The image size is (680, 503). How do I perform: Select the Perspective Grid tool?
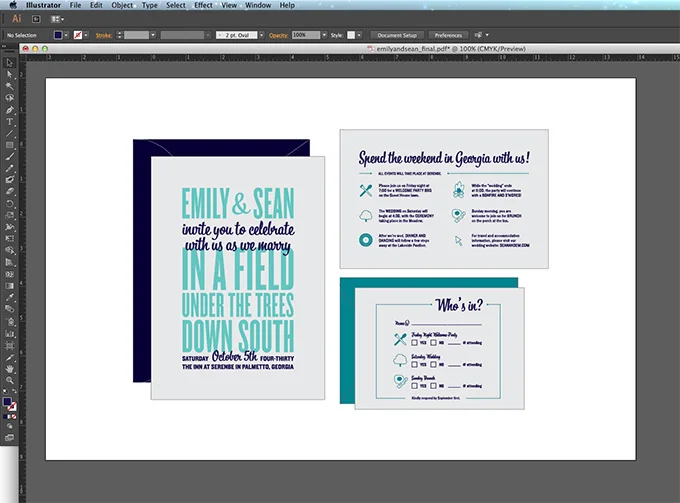click(10, 262)
